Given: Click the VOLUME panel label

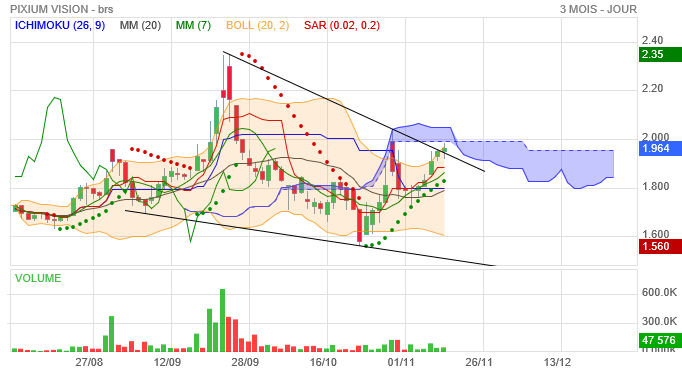Looking at the screenshot, I should (38, 278).
